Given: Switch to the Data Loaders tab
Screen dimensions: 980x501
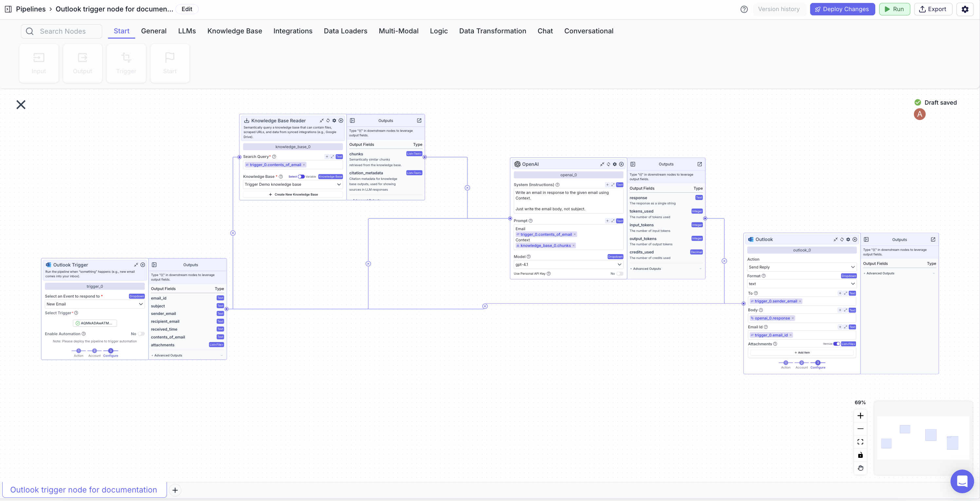Looking at the screenshot, I should point(345,31).
